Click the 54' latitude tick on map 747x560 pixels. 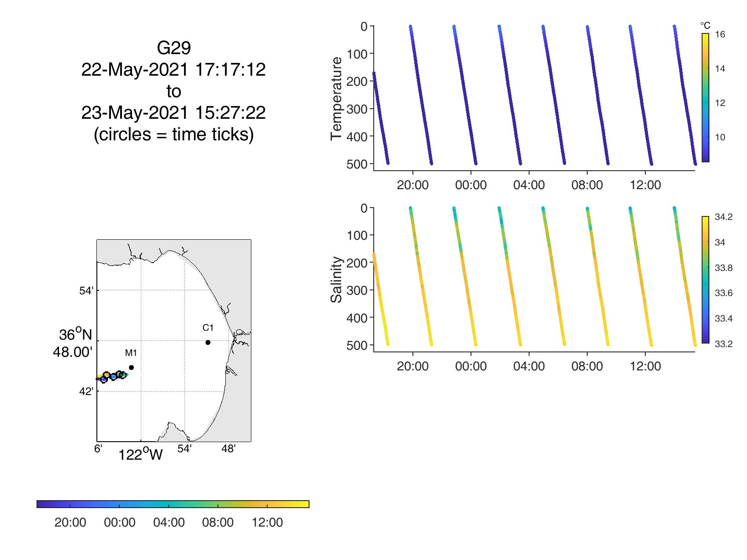pos(86,291)
